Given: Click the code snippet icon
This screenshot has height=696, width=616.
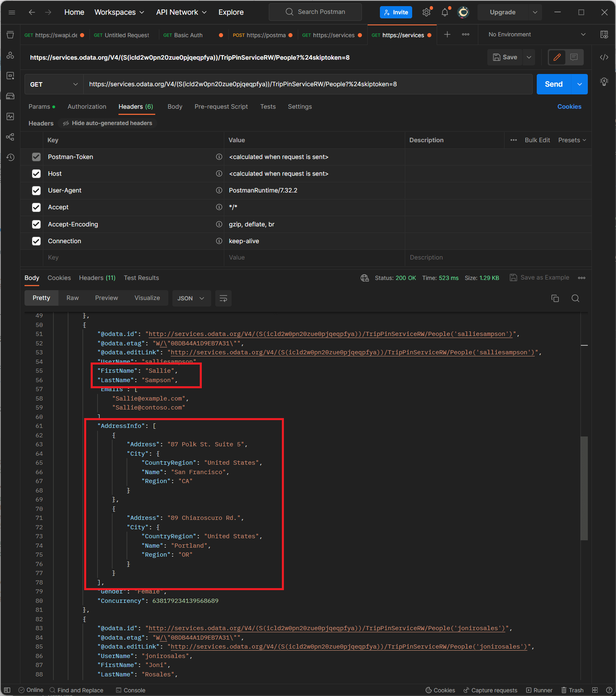Looking at the screenshot, I should tap(604, 57).
